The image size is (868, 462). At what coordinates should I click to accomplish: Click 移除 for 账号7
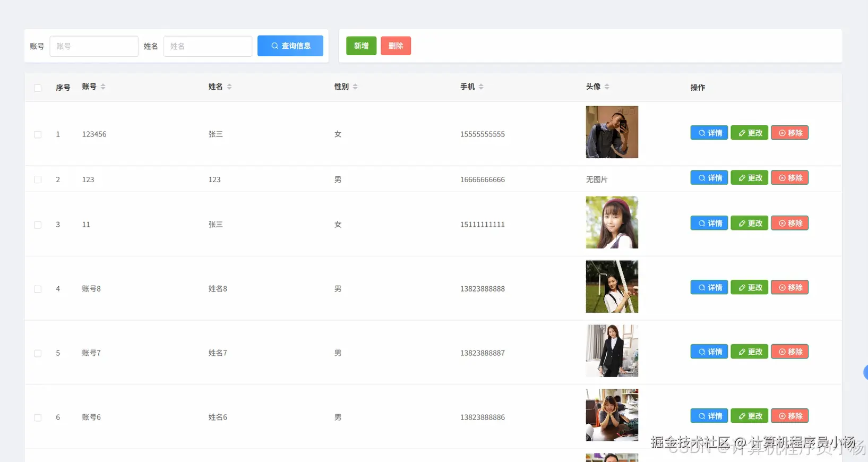tap(790, 352)
